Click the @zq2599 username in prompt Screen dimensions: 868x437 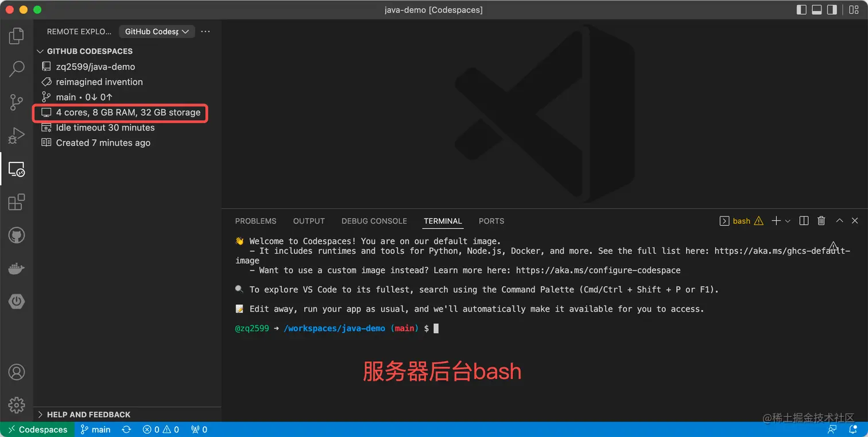252,328
